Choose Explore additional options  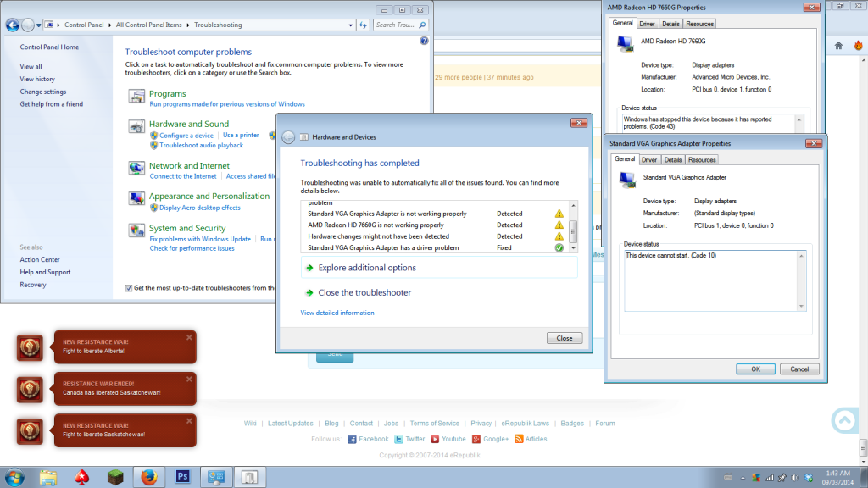click(439, 268)
